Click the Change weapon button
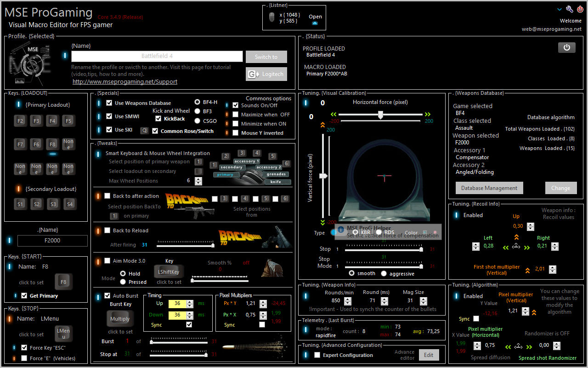The width and height of the screenshot is (588, 368). (x=561, y=188)
